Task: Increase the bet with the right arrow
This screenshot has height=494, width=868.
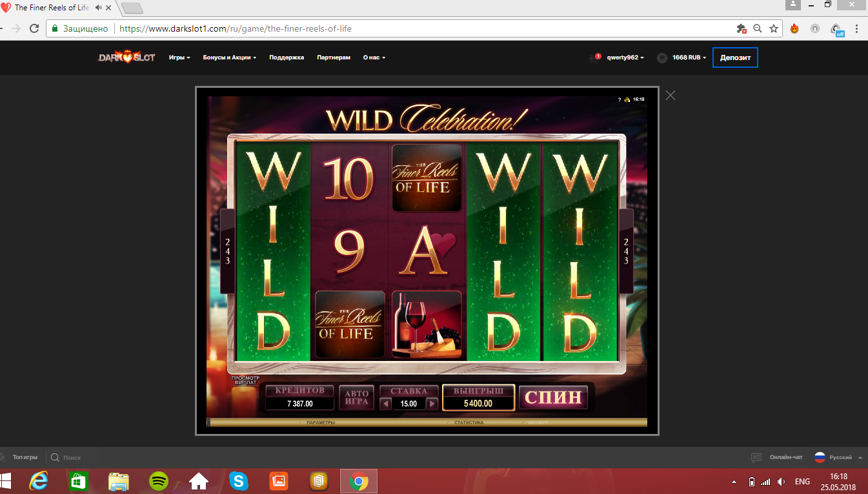Action: pos(432,404)
